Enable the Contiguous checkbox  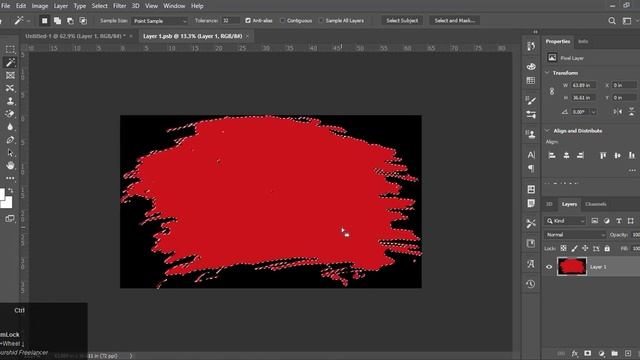pos(282,20)
